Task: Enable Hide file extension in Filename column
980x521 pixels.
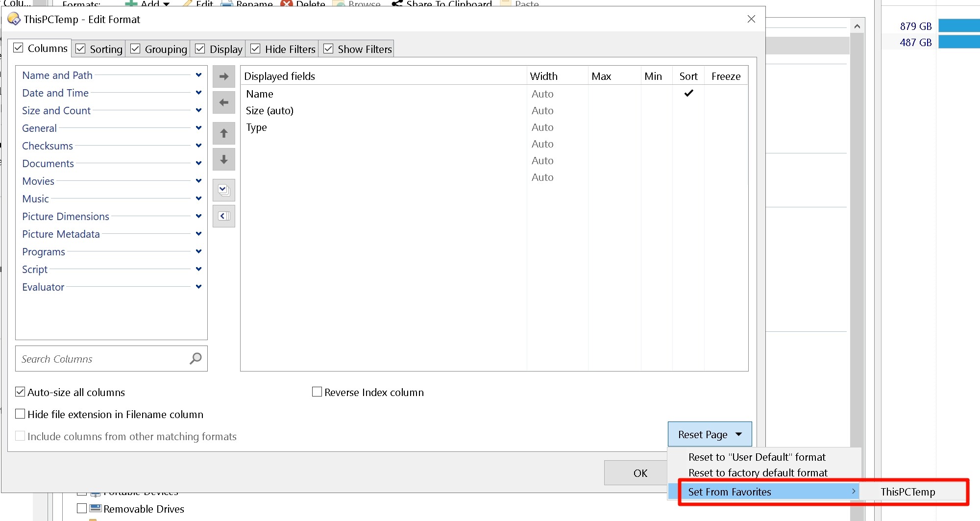Action: [x=20, y=414]
